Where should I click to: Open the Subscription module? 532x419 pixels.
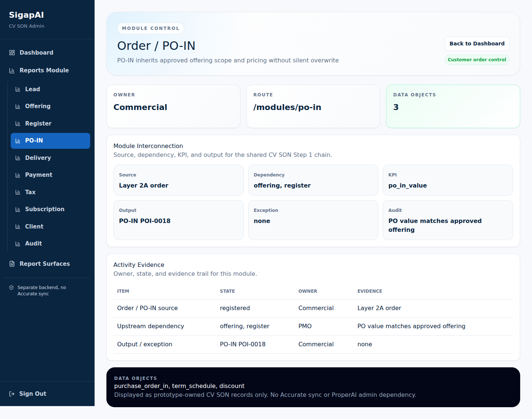(50, 209)
